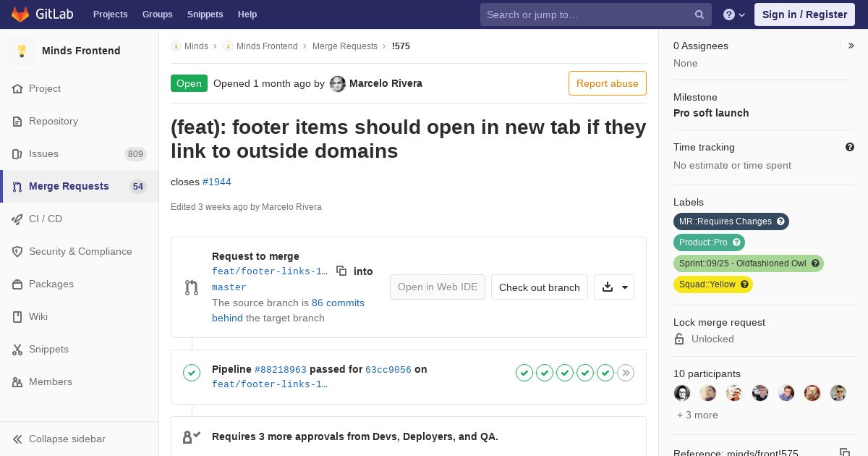Screen dimensions: 868x456
Task: Click the fourth pipeline stage check
Action: click(x=585, y=373)
